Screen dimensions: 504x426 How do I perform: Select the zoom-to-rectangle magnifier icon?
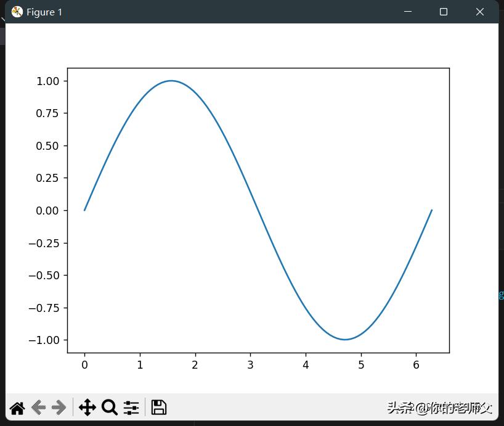(109, 408)
